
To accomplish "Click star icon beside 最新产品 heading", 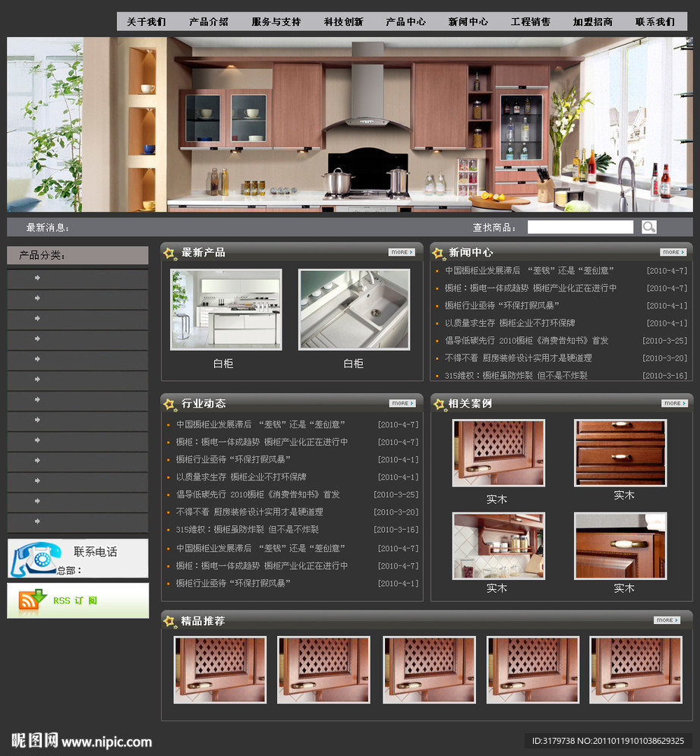I will (x=170, y=253).
